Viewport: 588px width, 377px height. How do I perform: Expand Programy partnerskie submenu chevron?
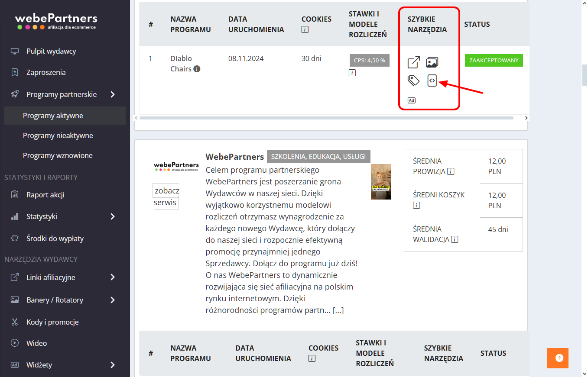113,94
